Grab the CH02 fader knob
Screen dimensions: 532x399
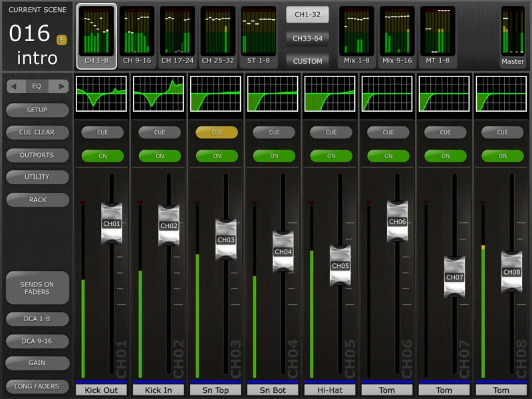[x=169, y=225]
